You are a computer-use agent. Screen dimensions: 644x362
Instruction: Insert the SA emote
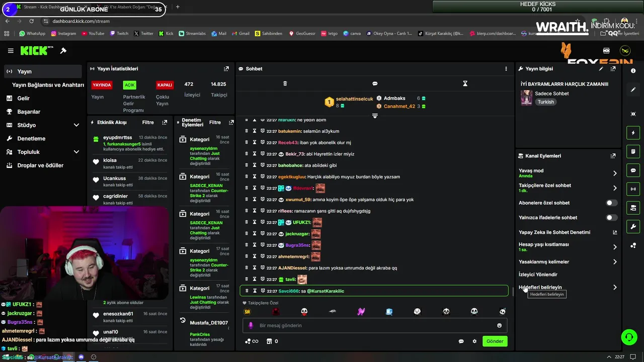(x=247, y=312)
